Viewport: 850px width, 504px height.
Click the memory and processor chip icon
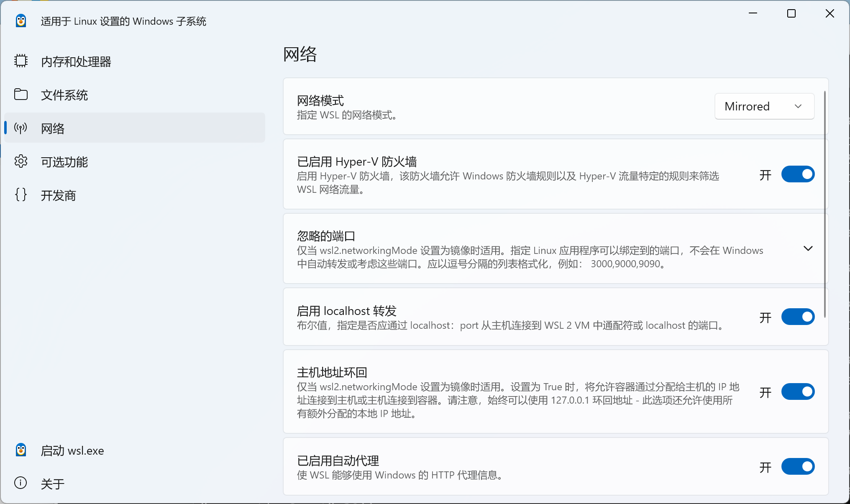click(20, 61)
